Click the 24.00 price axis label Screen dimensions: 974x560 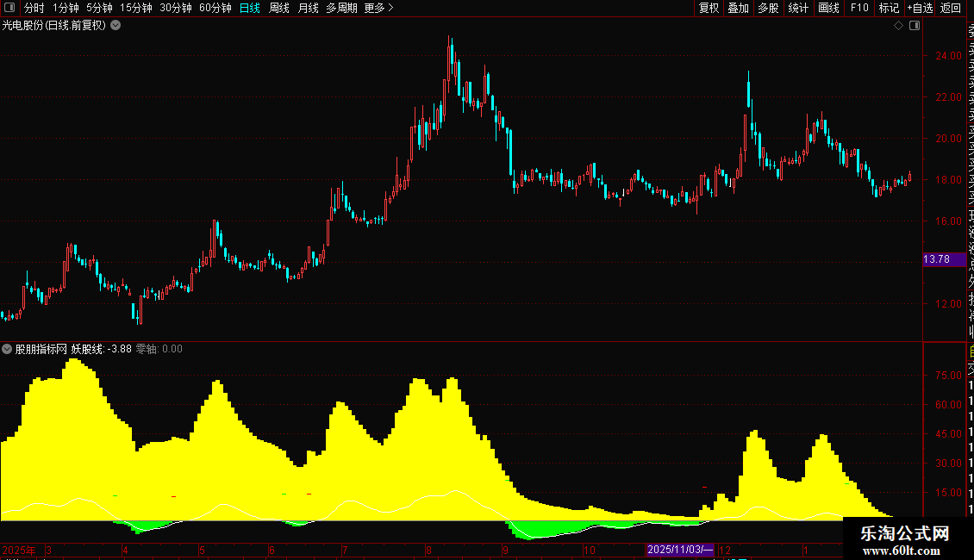[x=948, y=56]
